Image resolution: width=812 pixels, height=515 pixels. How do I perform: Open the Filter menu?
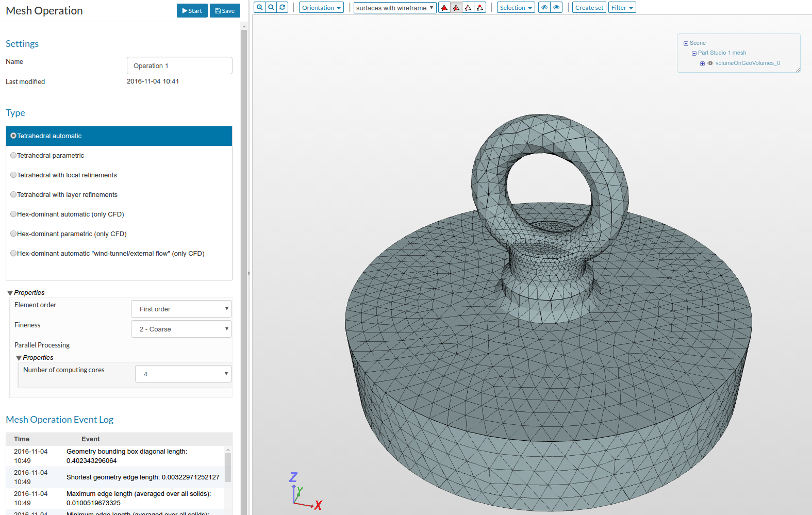coord(622,8)
